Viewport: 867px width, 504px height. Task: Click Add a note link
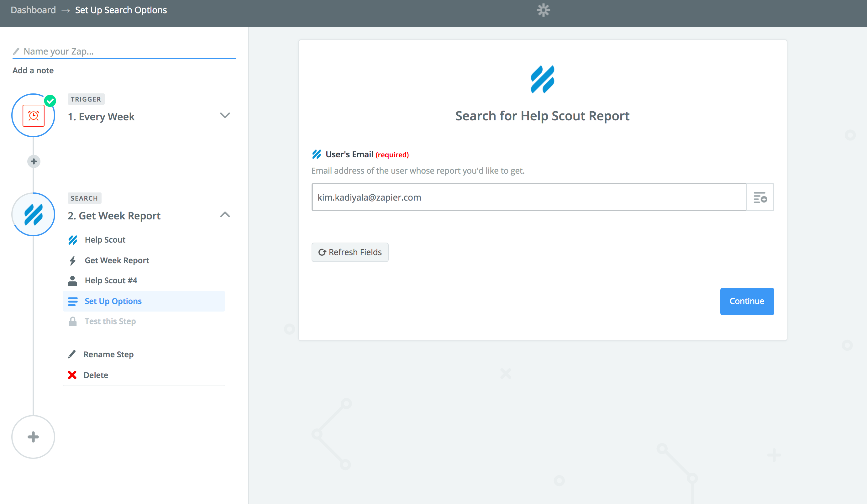(33, 71)
